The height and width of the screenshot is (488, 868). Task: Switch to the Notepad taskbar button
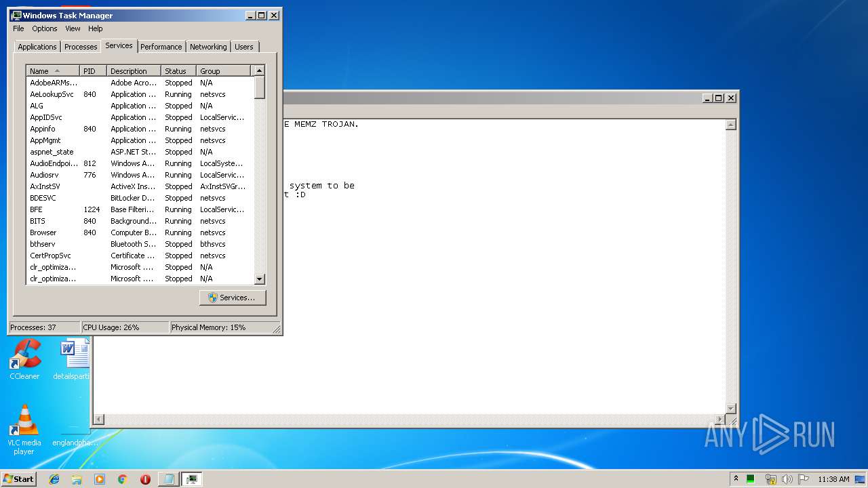tap(169, 479)
